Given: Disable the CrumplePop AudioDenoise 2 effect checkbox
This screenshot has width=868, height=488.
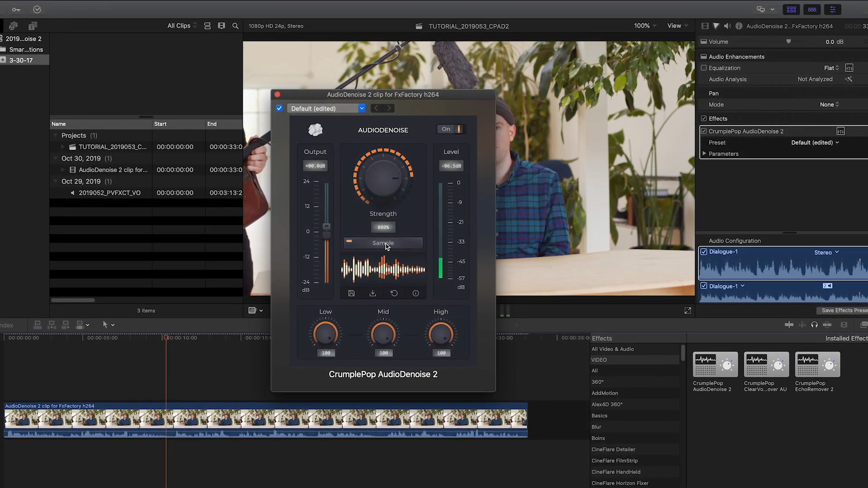Looking at the screenshot, I should 703,131.
